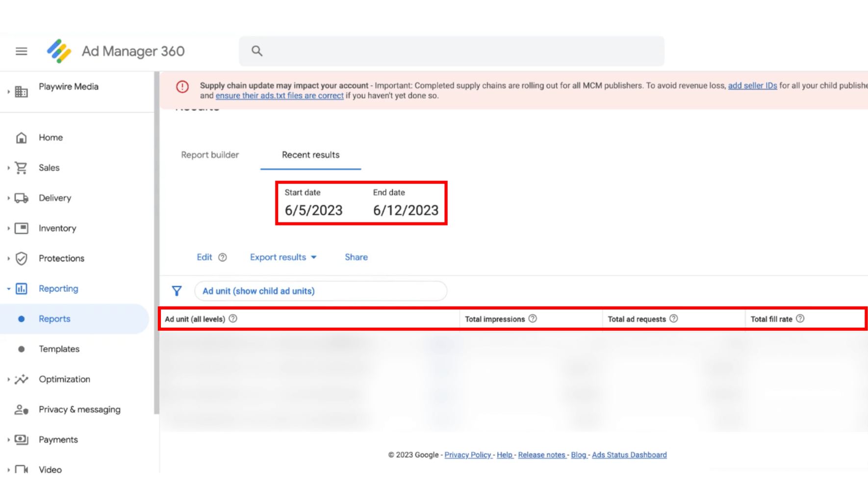The height and width of the screenshot is (488, 868).
Task: Click the Share button
Action: click(356, 257)
